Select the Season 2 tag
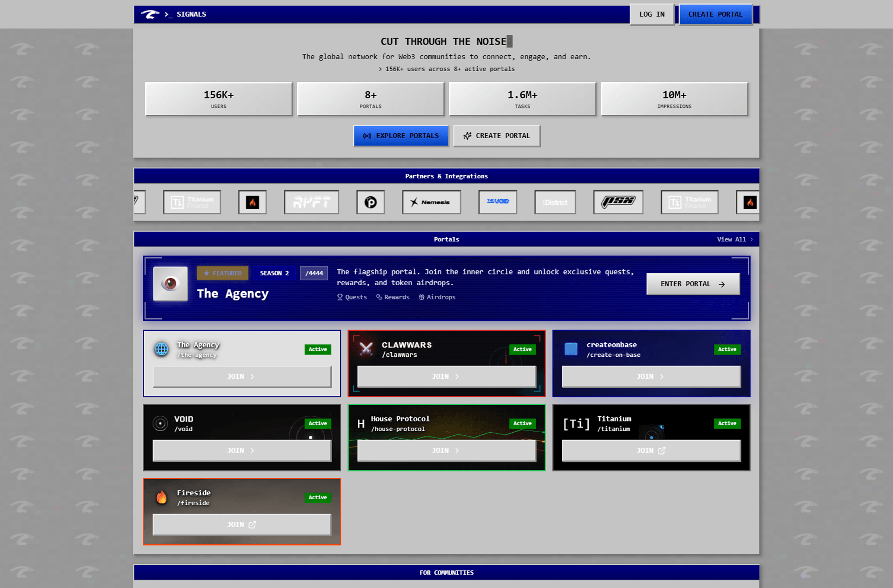893x588 pixels. [x=274, y=273]
